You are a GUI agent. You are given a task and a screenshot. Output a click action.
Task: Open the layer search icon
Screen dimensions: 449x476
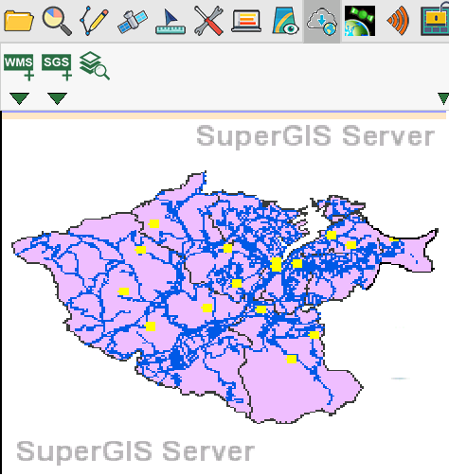point(95,65)
